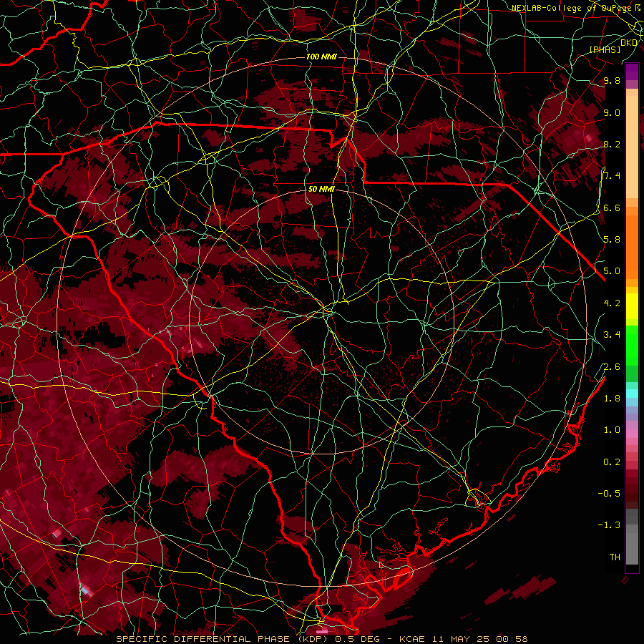Image resolution: width=644 pixels, height=644 pixels.
Task: Click the 8.2 value on the color scale
Action: tap(612, 144)
